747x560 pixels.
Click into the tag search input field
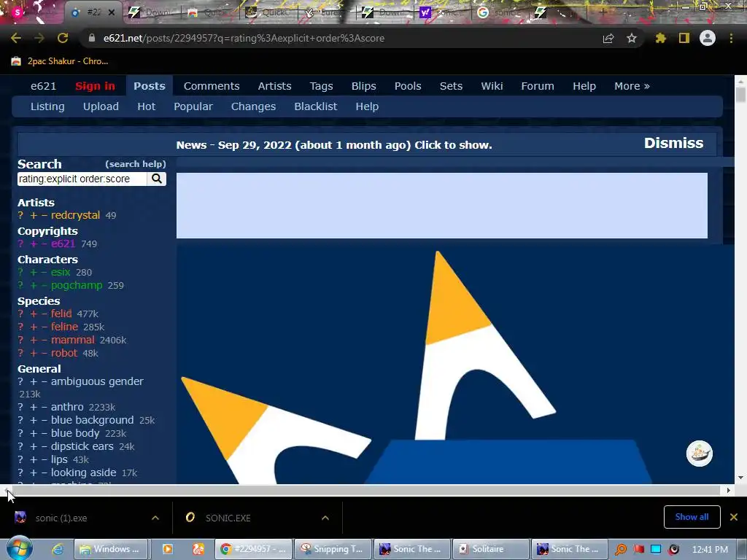pyautogui.click(x=82, y=179)
